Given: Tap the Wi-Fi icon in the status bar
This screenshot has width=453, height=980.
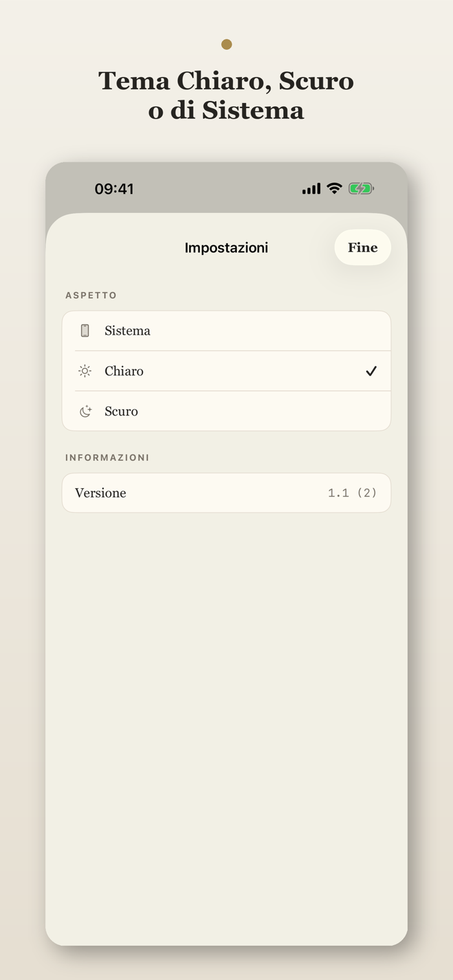Looking at the screenshot, I should tap(334, 188).
